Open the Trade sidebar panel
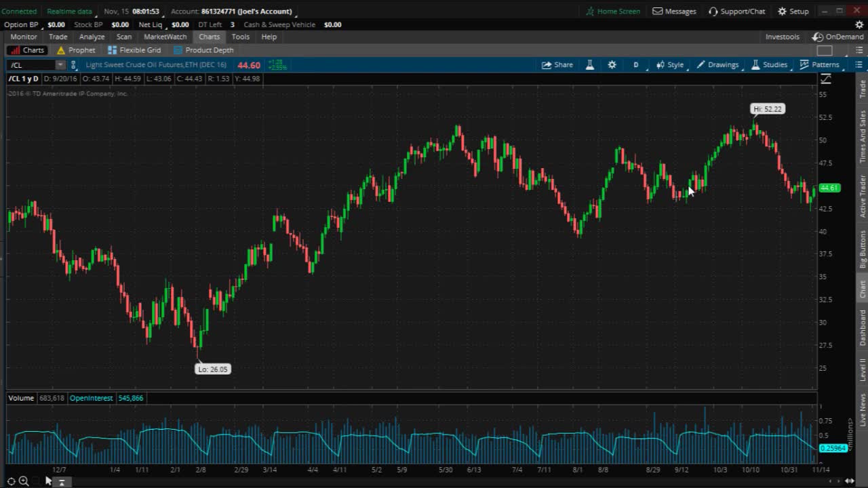 pos(863,89)
